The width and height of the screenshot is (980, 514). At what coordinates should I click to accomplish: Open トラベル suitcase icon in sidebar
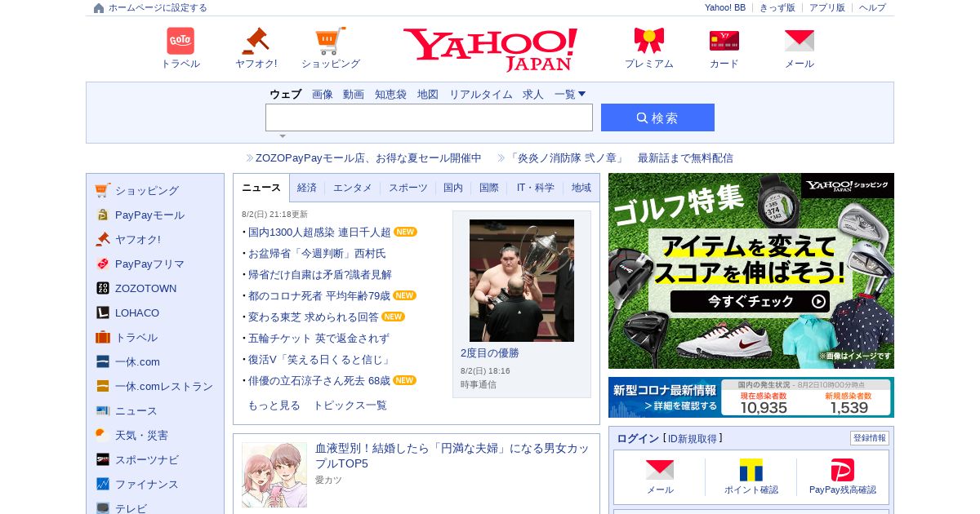102,337
